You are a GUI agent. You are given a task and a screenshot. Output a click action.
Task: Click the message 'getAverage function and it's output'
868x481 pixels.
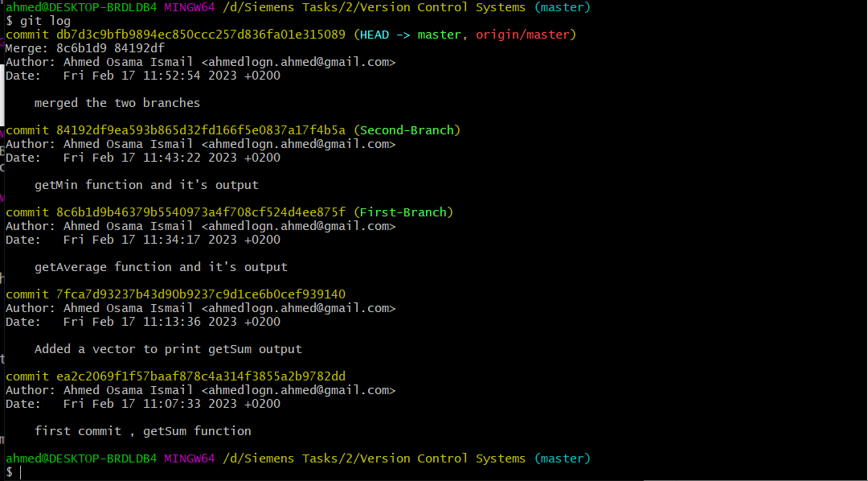(x=161, y=267)
